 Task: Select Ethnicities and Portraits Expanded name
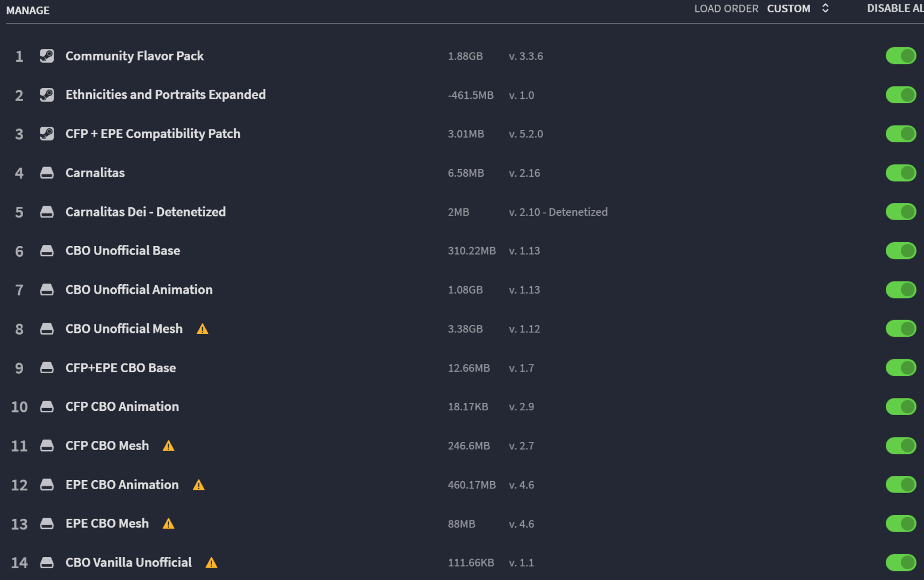point(165,95)
